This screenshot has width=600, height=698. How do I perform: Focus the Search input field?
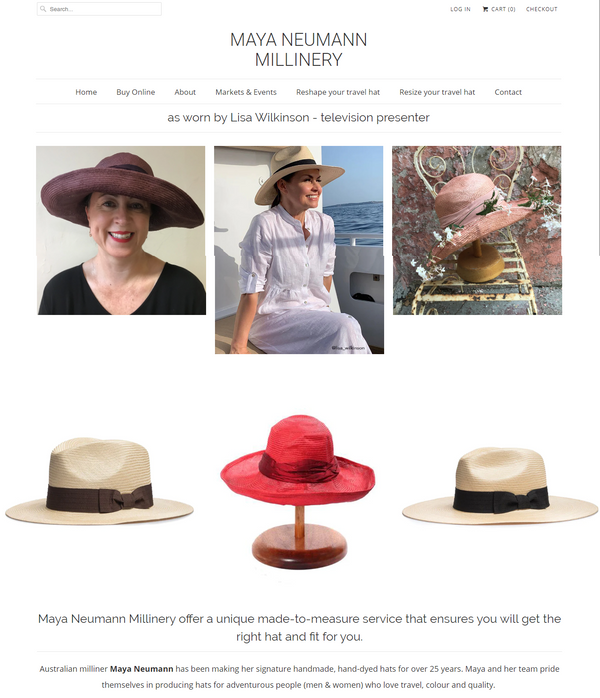coord(99,9)
